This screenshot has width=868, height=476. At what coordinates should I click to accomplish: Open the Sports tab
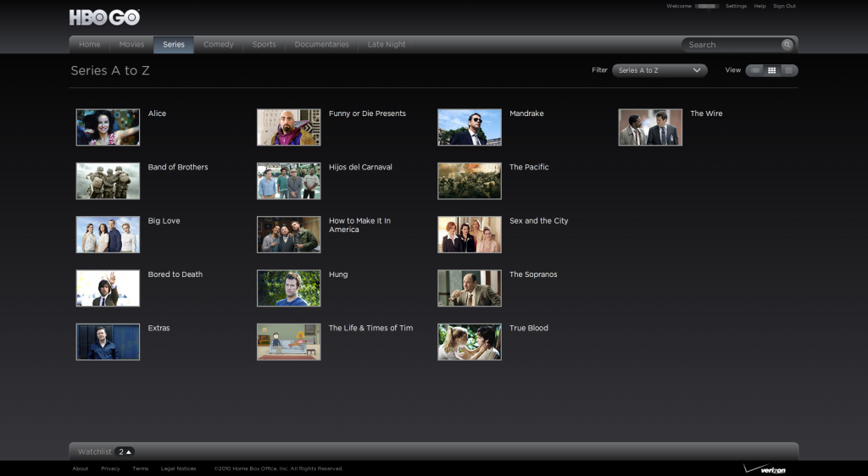[264, 45]
